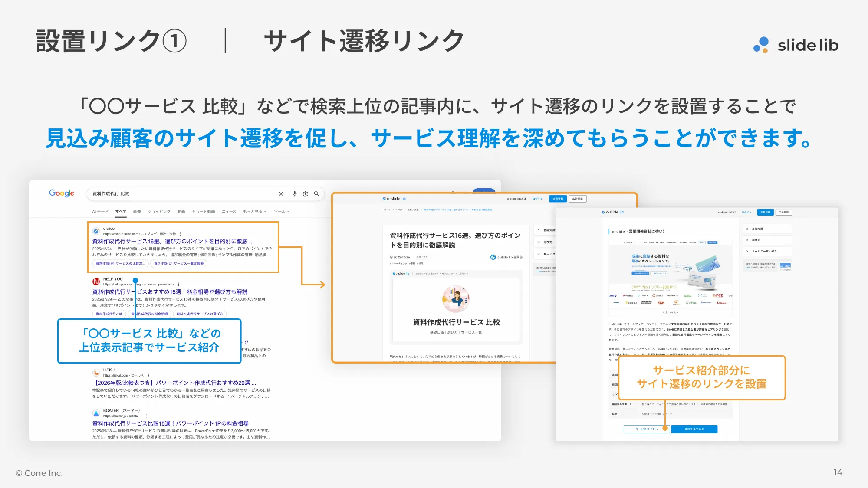Click ブログ in the article breadcrumb

click(399, 210)
